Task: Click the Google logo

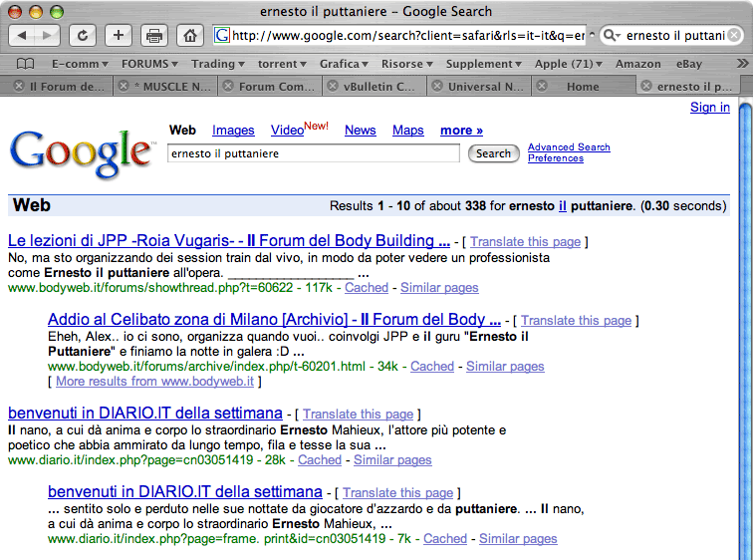Action: coord(82,153)
